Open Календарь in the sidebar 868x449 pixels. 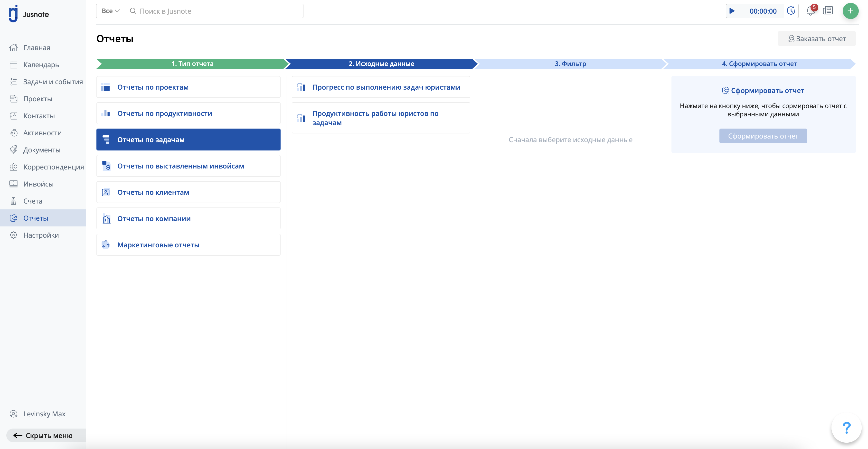(41, 65)
